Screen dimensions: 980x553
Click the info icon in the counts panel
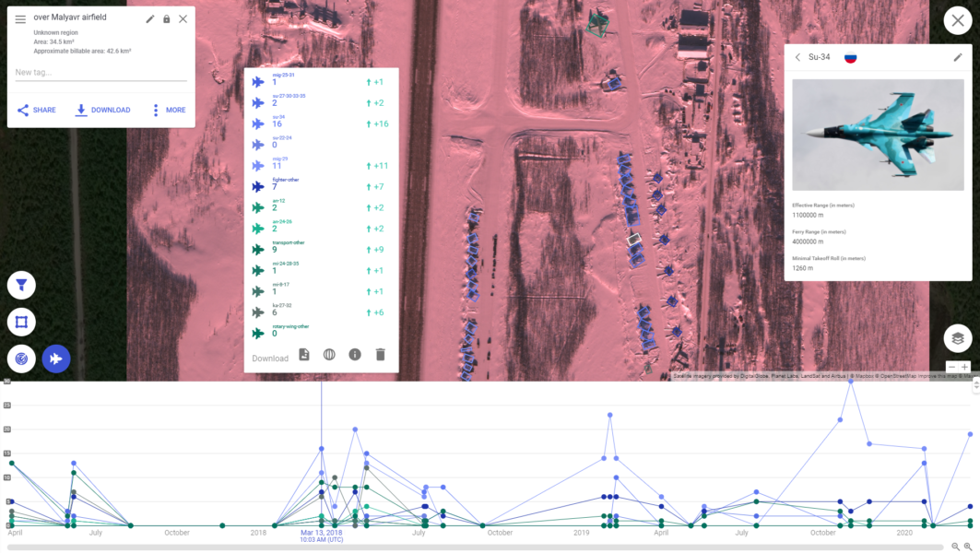click(x=355, y=354)
